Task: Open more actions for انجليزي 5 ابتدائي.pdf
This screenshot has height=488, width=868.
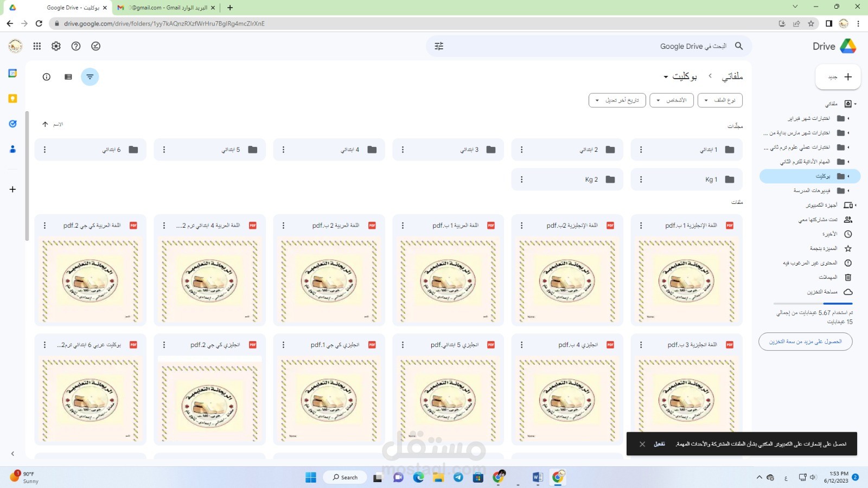Action: point(403,345)
